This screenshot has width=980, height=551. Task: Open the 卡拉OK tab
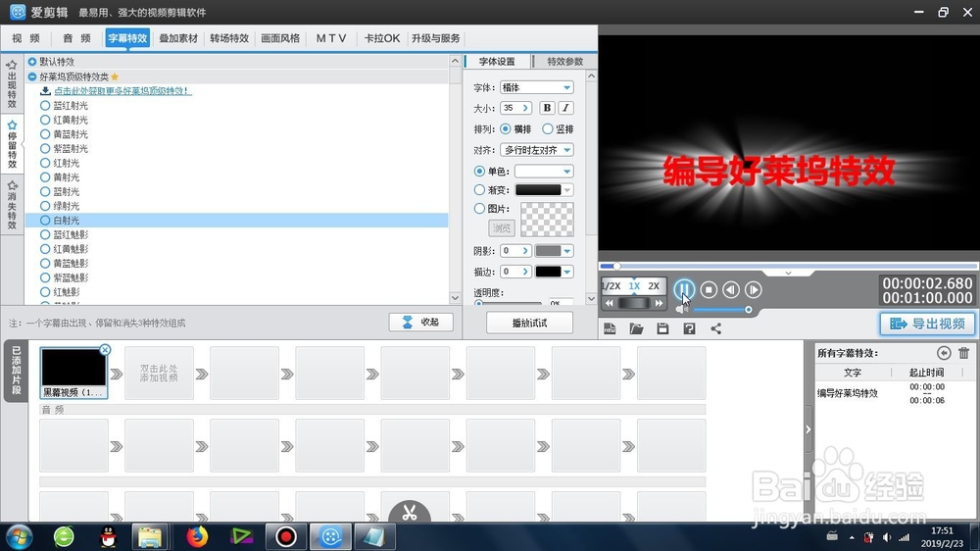click(x=382, y=38)
